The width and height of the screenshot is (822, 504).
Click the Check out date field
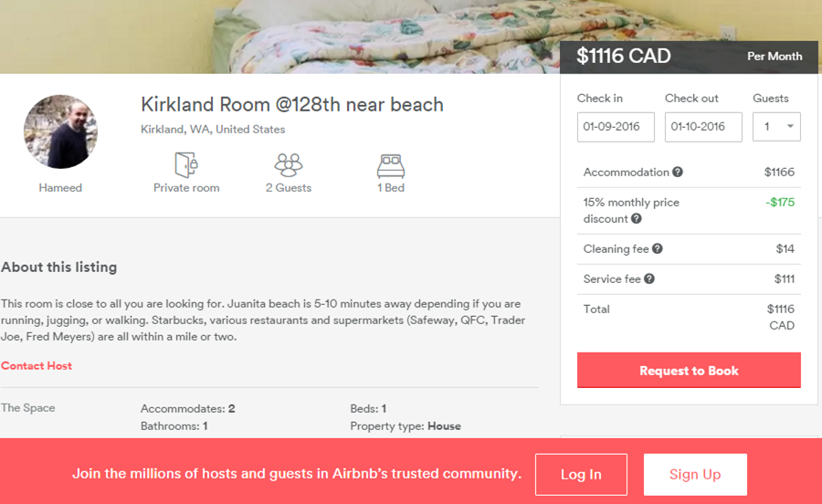click(x=703, y=127)
